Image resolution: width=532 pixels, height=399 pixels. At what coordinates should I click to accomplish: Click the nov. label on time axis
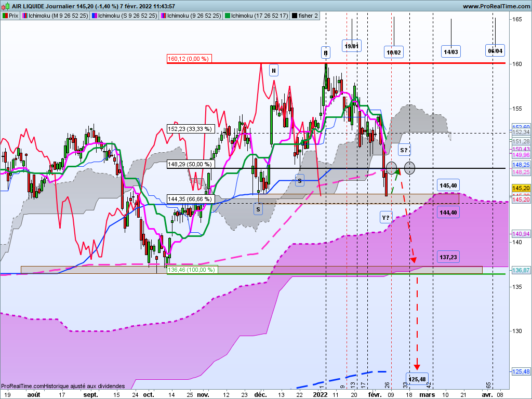point(203,395)
